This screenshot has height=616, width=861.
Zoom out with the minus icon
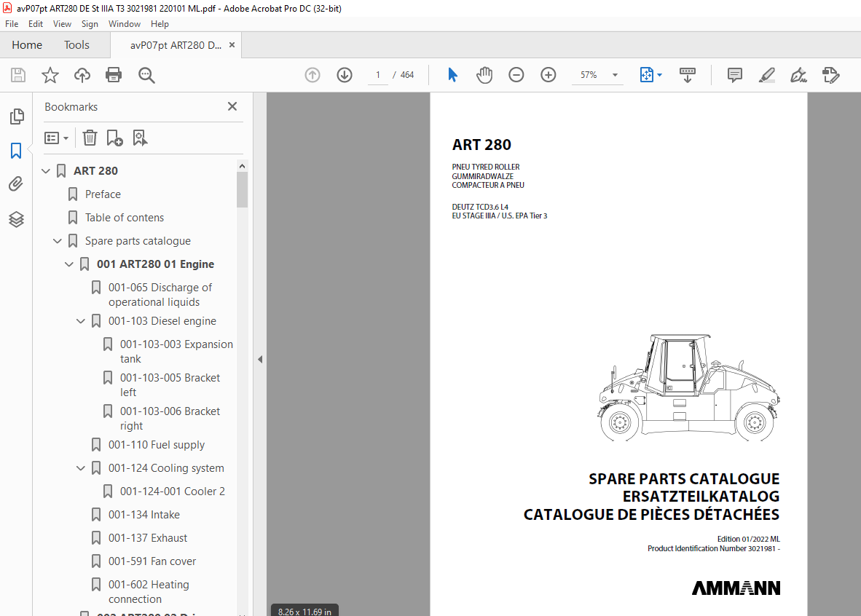pyautogui.click(x=516, y=75)
